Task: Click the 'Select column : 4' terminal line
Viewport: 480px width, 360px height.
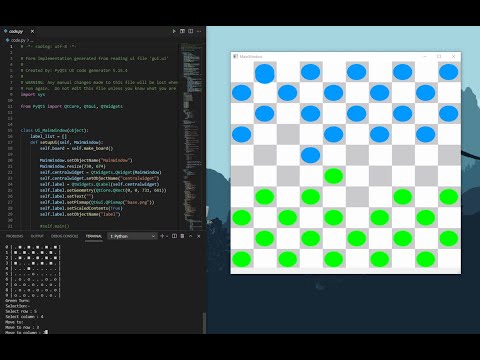Action: (24, 317)
